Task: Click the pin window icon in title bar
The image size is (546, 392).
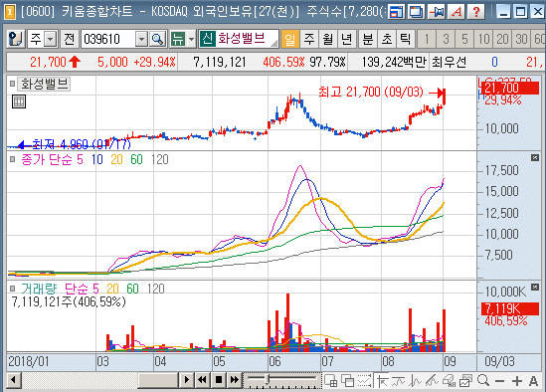Action: coord(437,12)
